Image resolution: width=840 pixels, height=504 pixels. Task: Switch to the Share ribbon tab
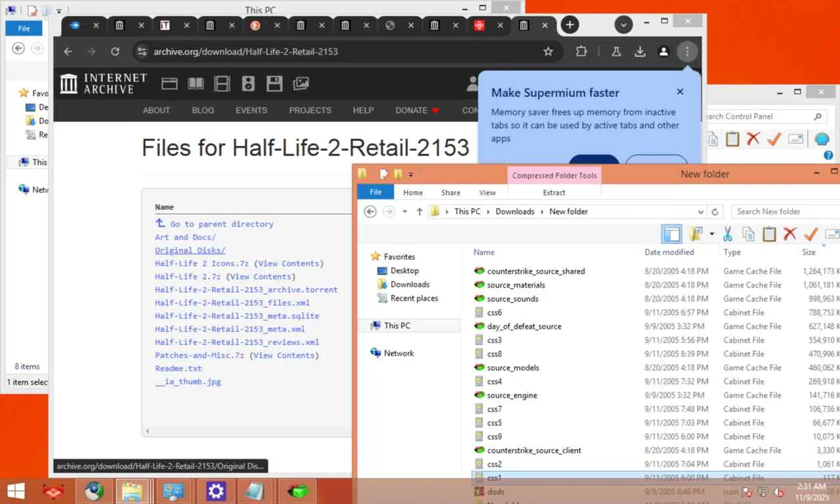click(451, 192)
